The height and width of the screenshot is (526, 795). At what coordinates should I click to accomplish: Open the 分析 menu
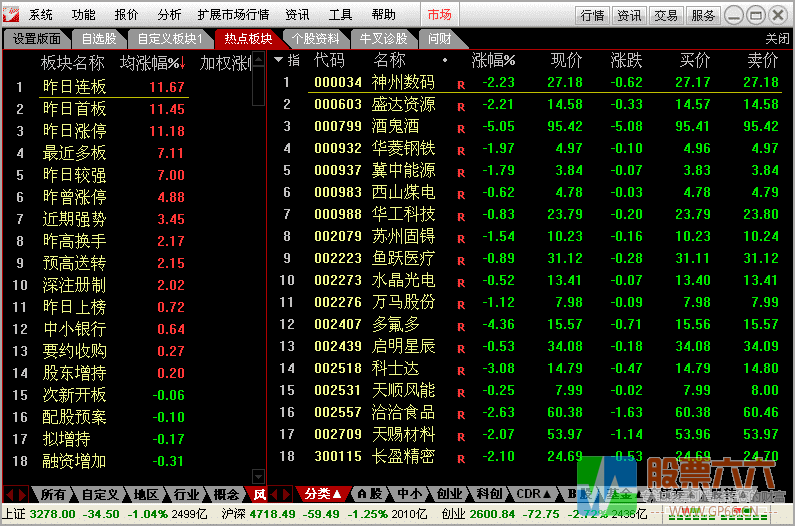click(169, 15)
